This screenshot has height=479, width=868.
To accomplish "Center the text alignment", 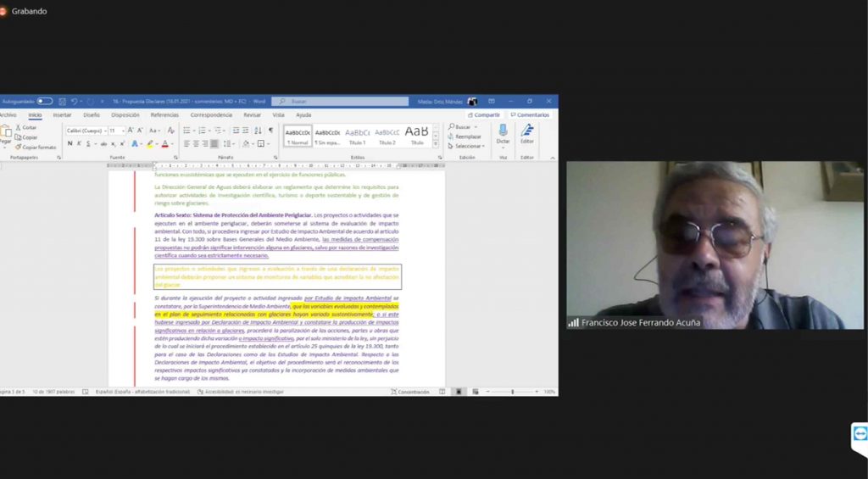I will 196,144.
